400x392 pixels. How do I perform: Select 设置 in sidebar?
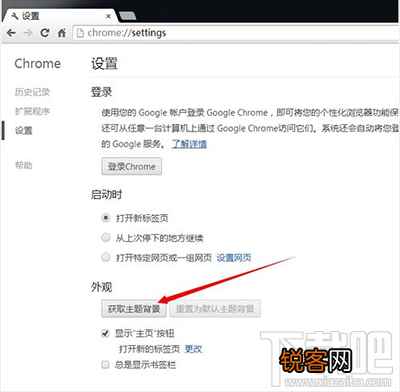(x=24, y=130)
